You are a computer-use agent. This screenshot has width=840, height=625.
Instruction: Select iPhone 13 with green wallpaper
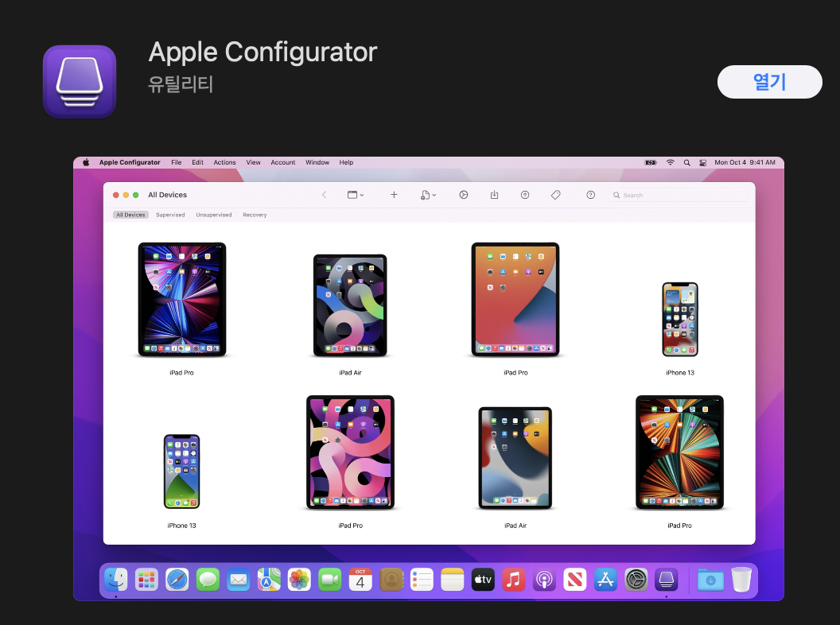point(181,472)
